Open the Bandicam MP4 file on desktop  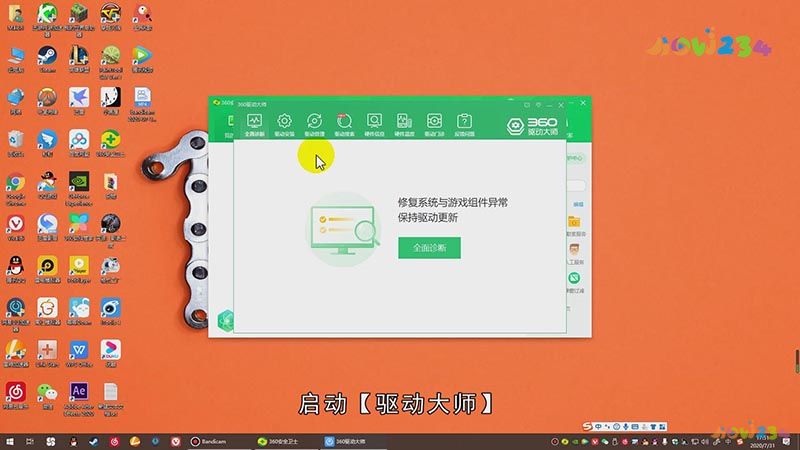pyautogui.click(x=142, y=105)
